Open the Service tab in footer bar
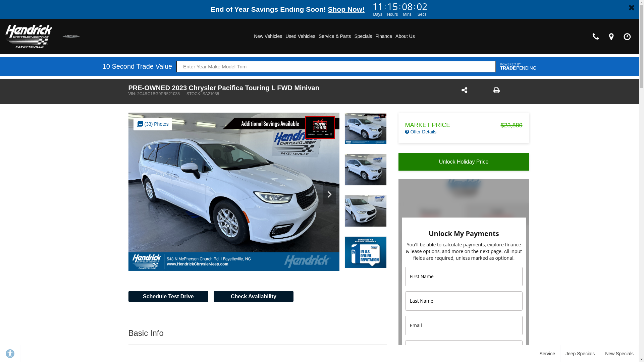Viewport: 644px width, 362px height. [x=547, y=354]
